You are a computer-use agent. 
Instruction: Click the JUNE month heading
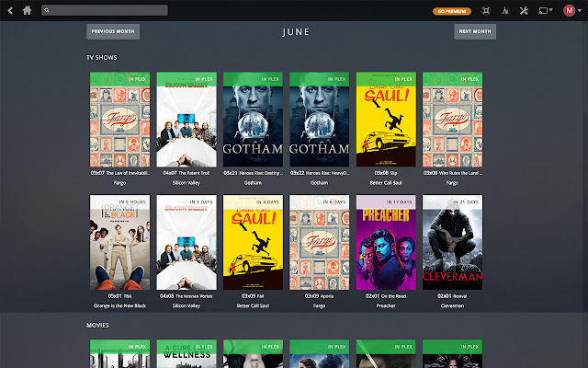pyautogui.click(x=296, y=32)
